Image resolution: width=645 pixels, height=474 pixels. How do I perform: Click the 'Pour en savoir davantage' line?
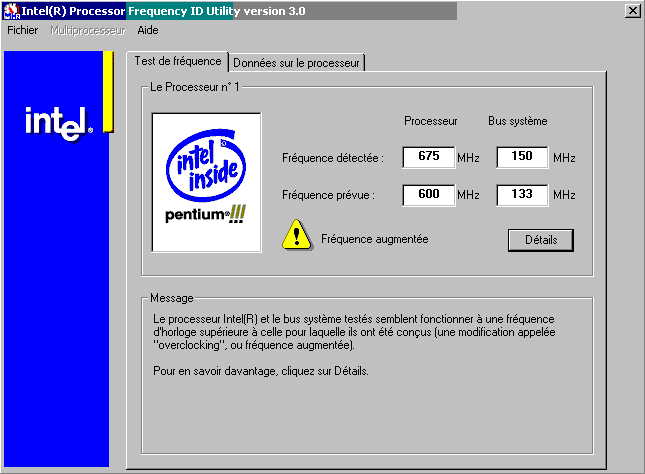point(260,371)
